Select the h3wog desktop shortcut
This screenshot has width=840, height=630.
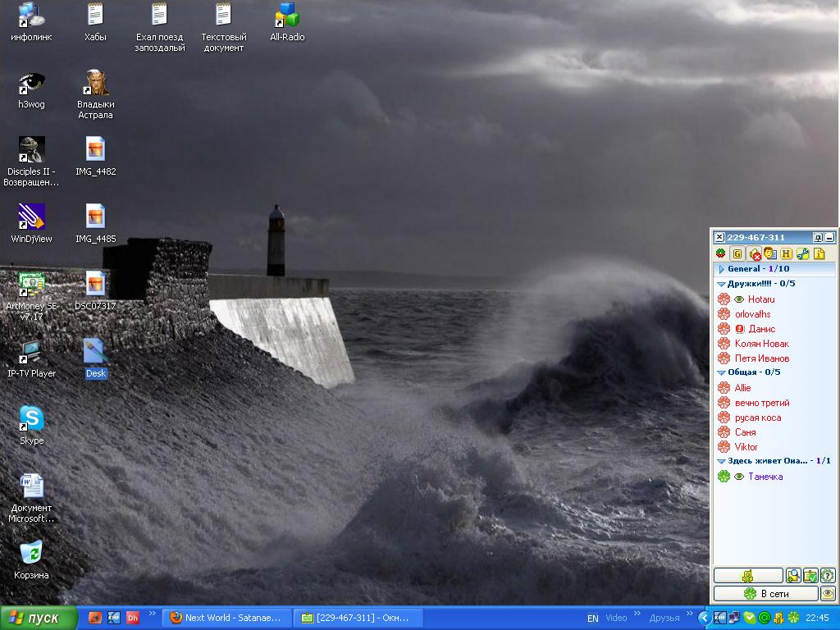coord(31,90)
